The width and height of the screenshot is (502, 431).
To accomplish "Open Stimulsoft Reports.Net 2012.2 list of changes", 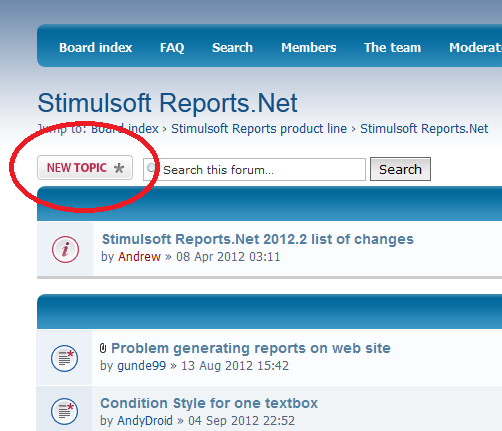I will point(258,239).
